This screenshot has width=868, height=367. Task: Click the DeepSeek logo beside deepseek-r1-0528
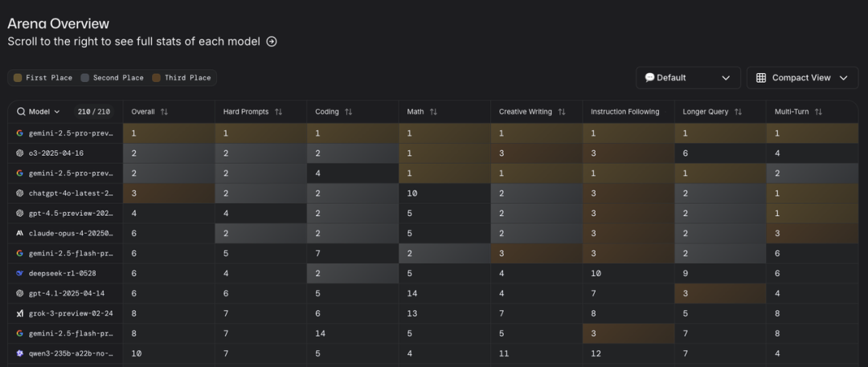tap(20, 274)
